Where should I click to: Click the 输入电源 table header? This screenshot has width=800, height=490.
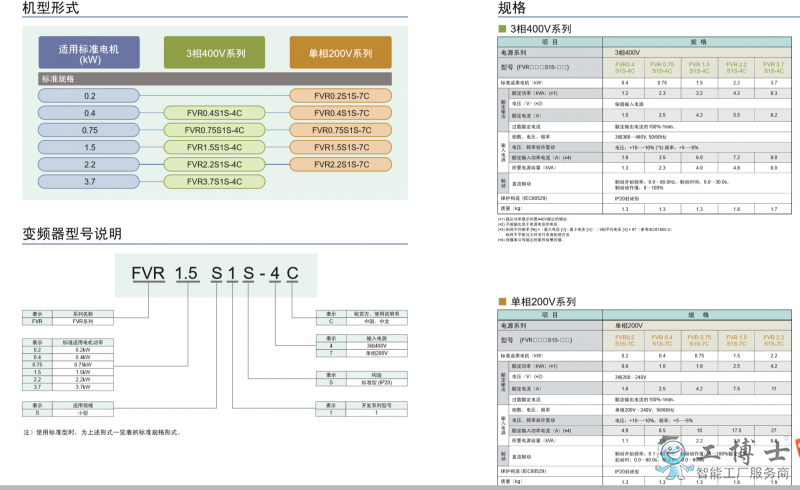(x=377, y=338)
